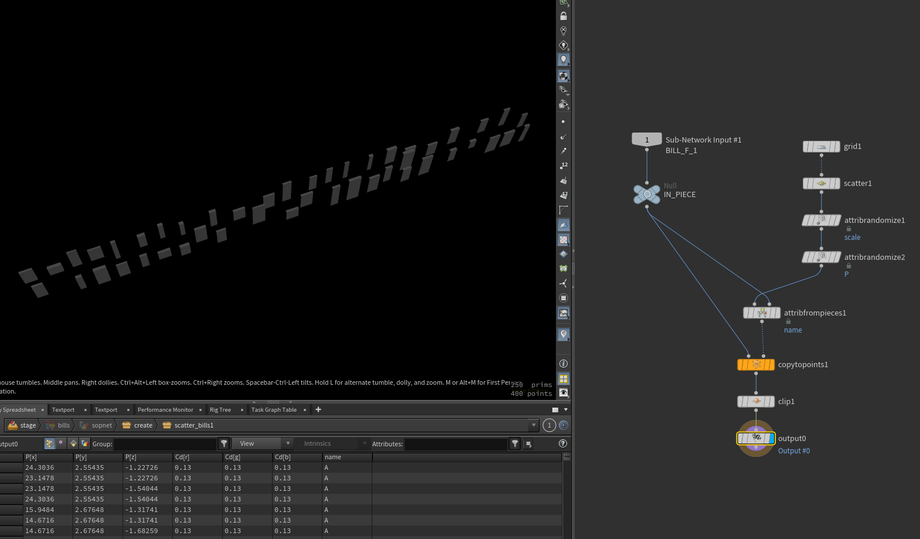Select the copytopoints1 node
The width and height of the screenshot is (920, 539).
(x=756, y=365)
